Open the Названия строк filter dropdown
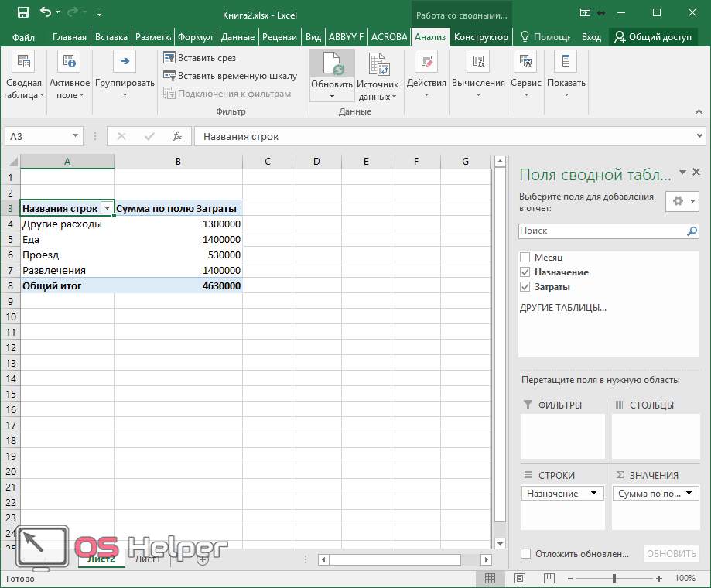This screenshot has height=588, width=711. (107, 209)
